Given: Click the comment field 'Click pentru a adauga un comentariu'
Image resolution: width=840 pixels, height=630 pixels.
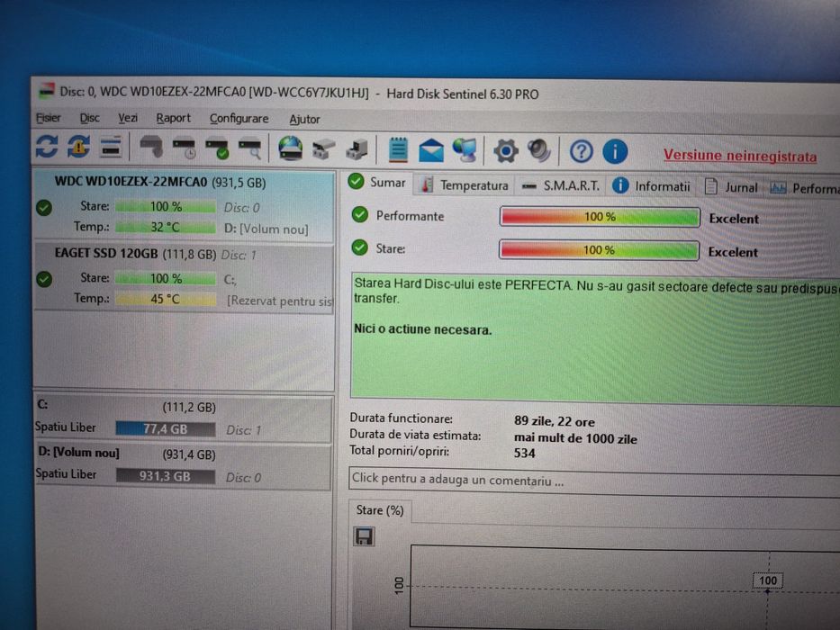Looking at the screenshot, I should click(x=594, y=481).
